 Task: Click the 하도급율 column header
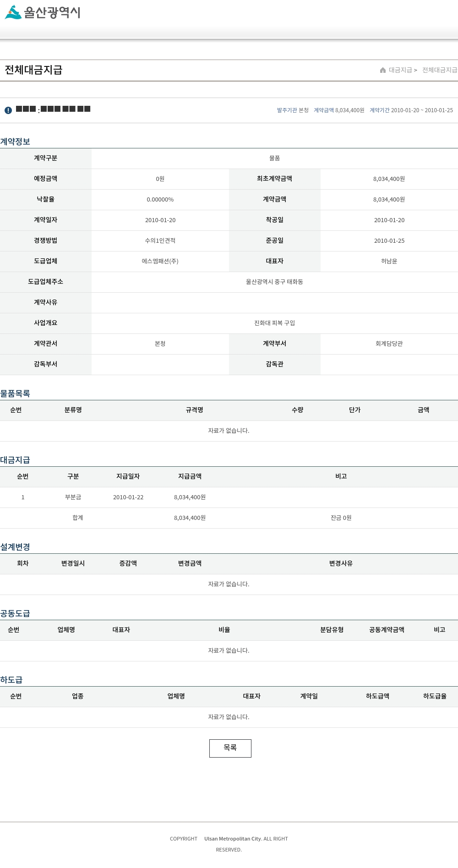tap(435, 696)
